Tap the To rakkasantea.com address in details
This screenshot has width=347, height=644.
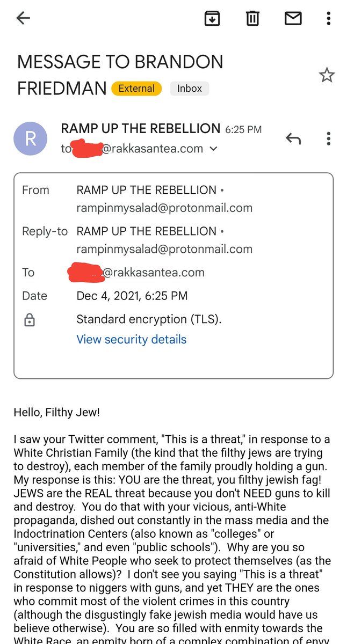136,272
